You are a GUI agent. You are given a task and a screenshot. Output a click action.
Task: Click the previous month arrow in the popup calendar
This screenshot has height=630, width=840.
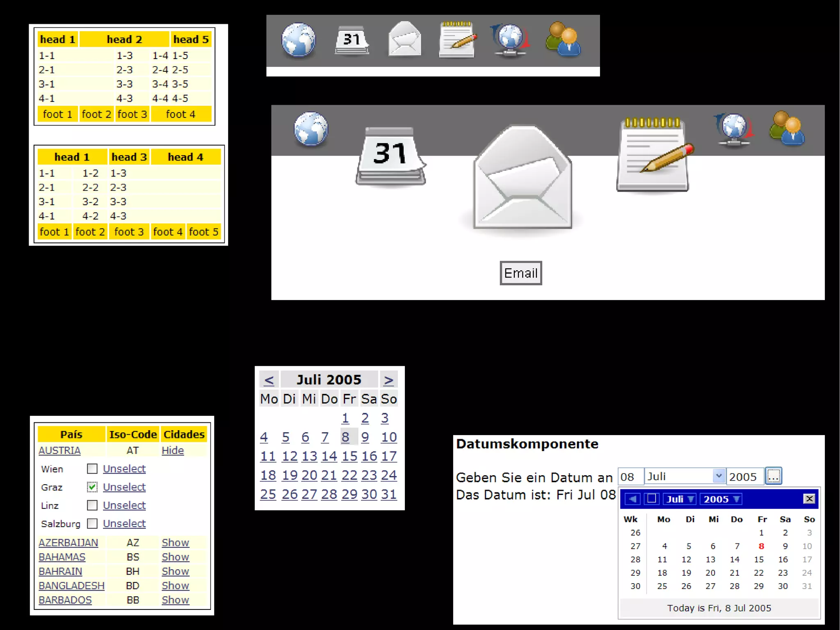click(x=632, y=499)
